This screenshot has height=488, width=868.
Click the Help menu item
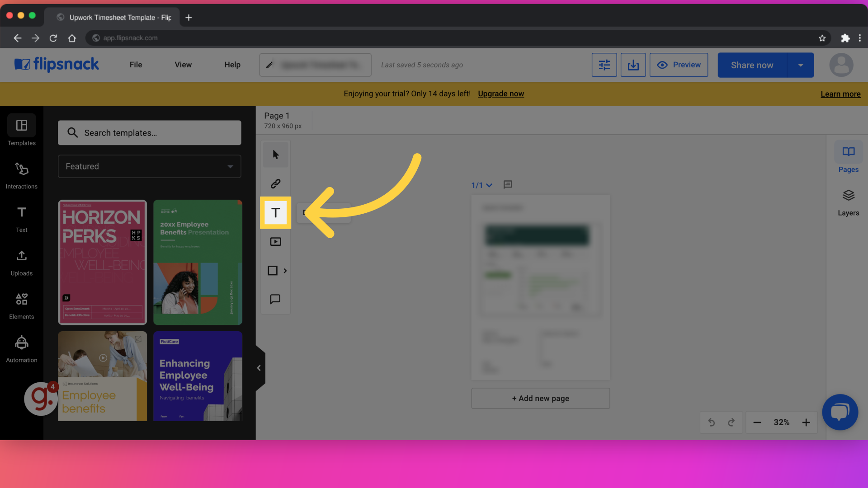pyautogui.click(x=232, y=64)
